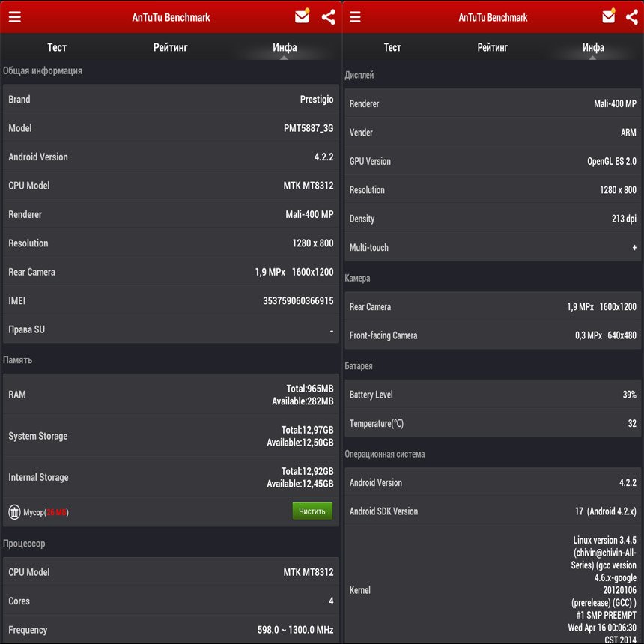
Task: Tap Temperature row showing 32
Action: (493, 423)
